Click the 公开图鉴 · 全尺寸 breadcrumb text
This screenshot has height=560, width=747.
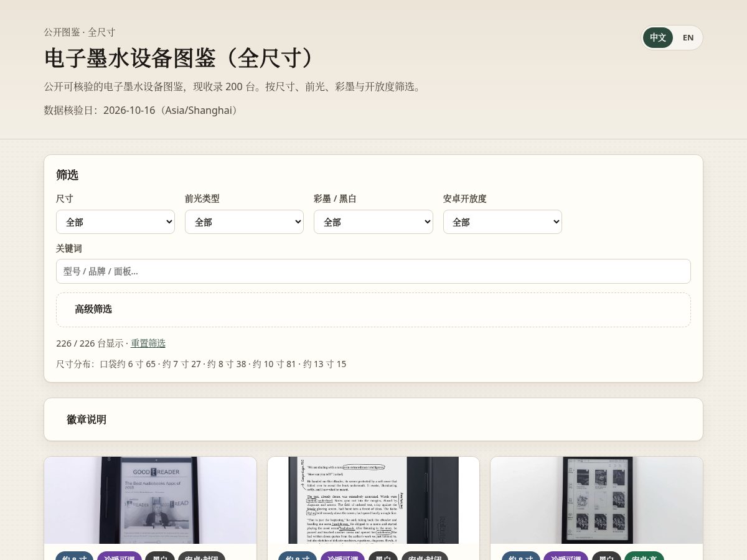[80, 32]
